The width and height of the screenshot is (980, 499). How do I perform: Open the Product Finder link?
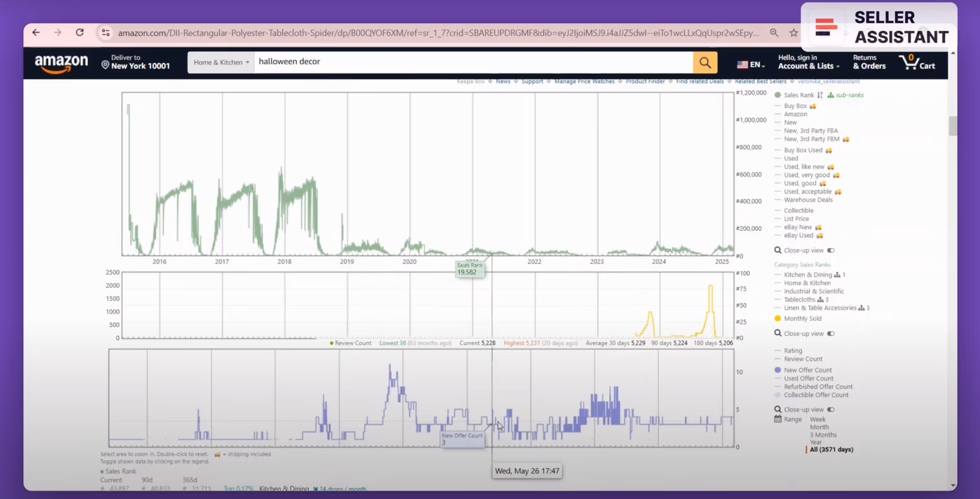click(645, 81)
